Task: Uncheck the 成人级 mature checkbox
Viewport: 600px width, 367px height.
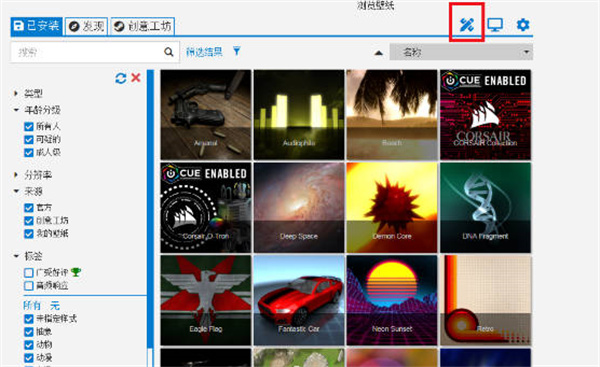Action: [x=29, y=153]
